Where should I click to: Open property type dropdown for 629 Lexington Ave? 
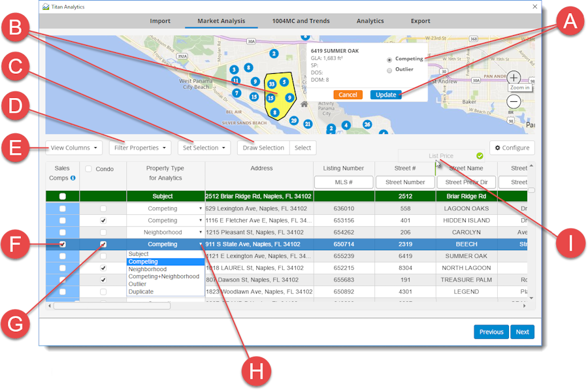[201, 208]
